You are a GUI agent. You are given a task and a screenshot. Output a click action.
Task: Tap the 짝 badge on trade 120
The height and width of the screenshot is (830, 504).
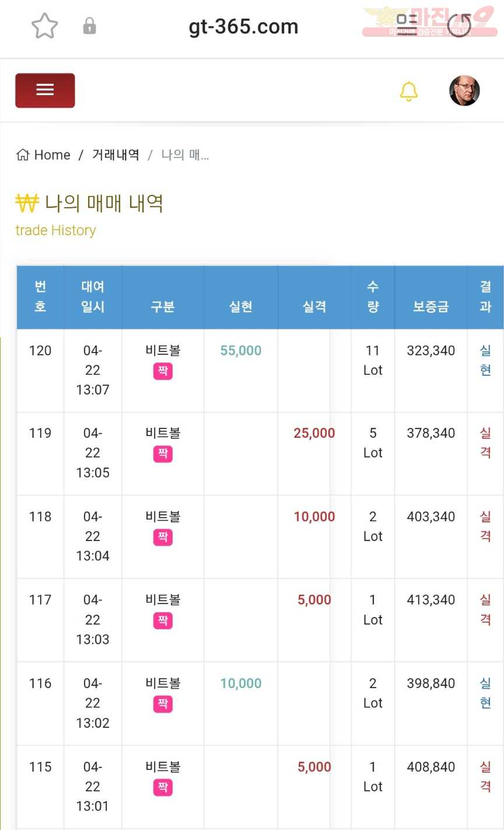pos(163,371)
